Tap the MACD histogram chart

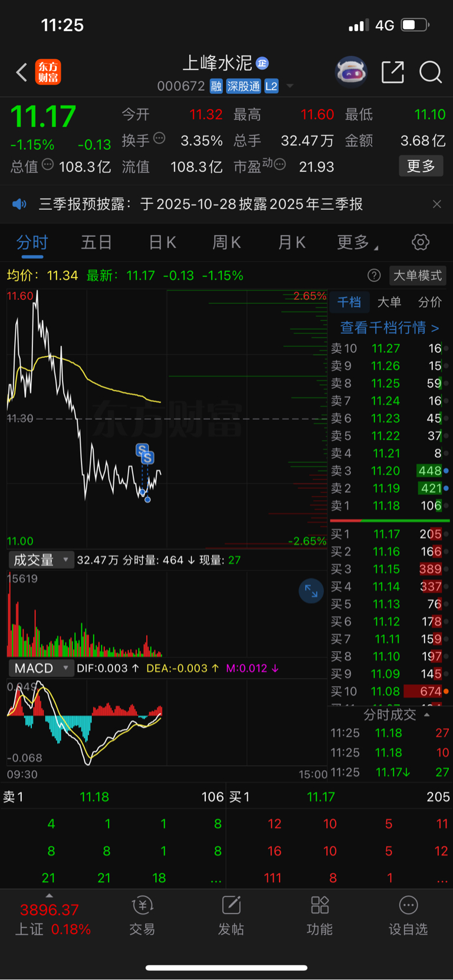[x=167, y=722]
